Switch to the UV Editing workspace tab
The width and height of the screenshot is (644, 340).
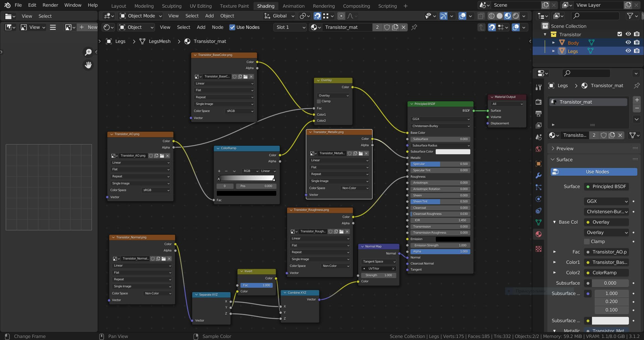point(200,6)
